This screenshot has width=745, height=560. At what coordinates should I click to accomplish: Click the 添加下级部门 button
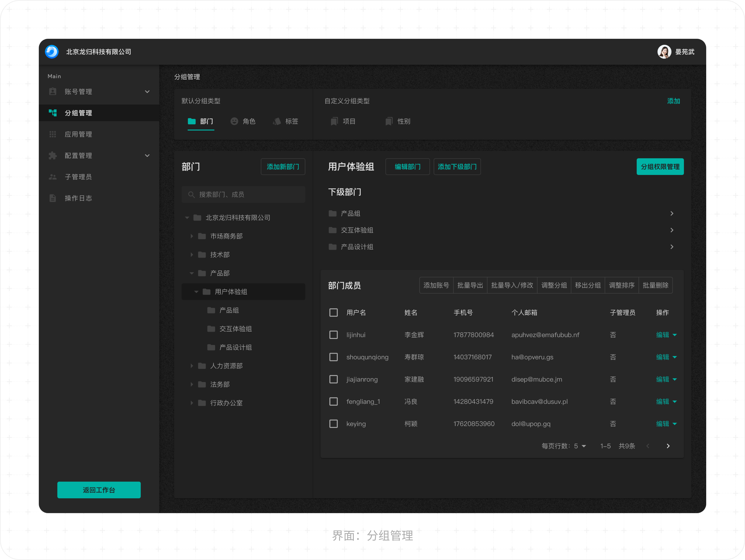[457, 167]
